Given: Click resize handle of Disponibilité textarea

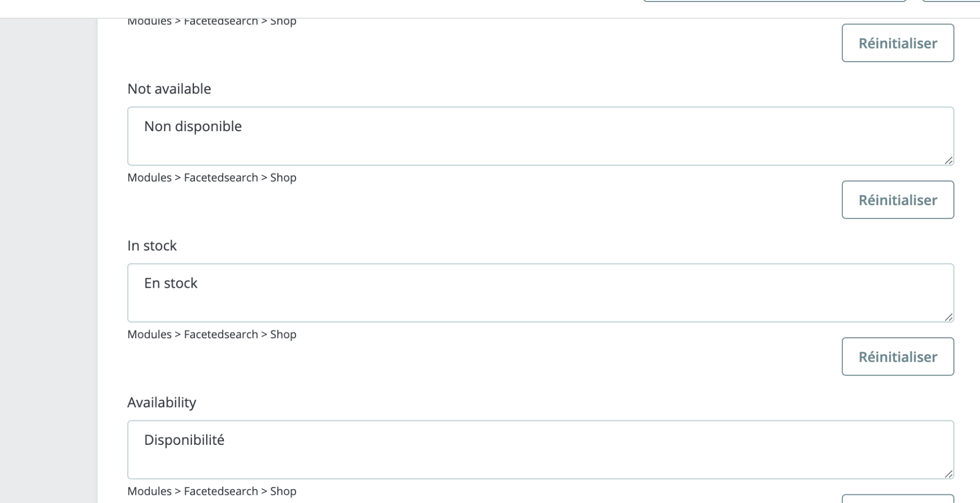Looking at the screenshot, I should coord(948,474).
